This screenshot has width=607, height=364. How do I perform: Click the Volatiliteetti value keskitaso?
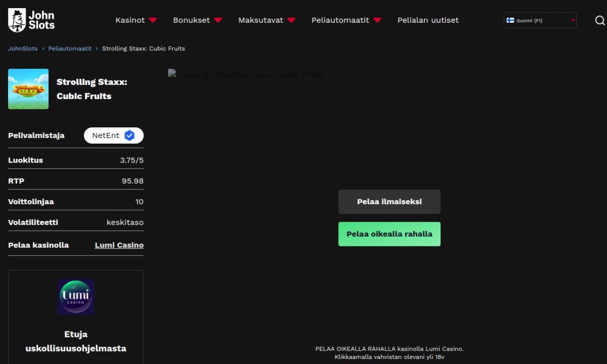125,222
